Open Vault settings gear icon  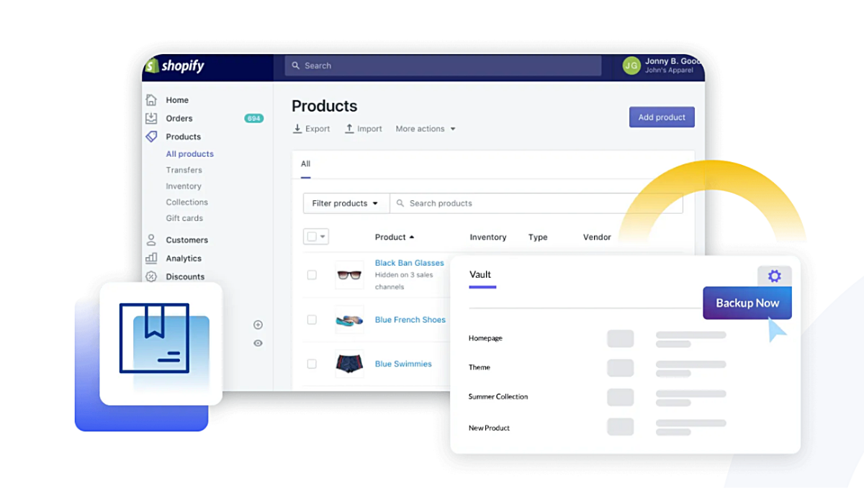[775, 276]
